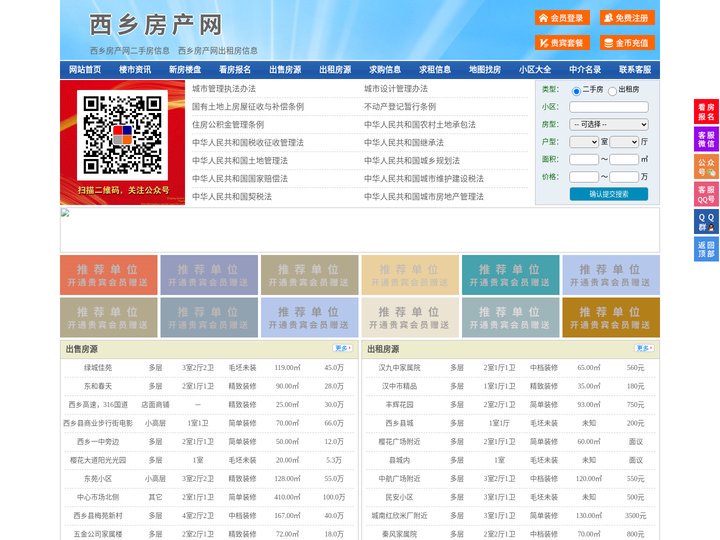Open the 城市管理执法办法 link
The width and height of the screenshot is (720, 540).
point(224,89)
